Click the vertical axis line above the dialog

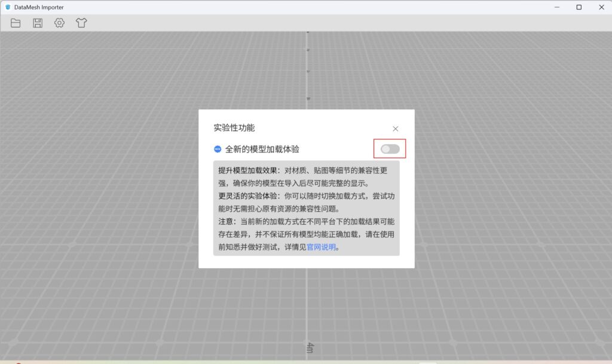click(307, 72)
